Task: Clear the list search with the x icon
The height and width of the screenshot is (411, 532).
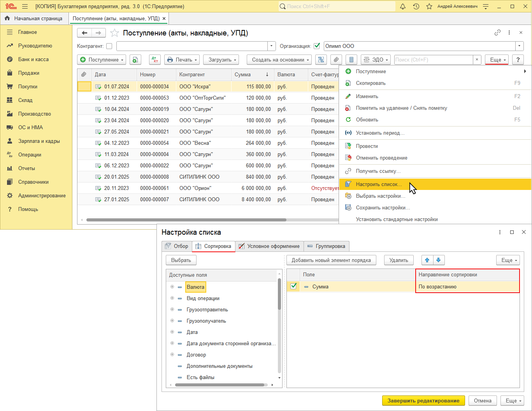Action: pyautogui.click(x=477, y=60)
